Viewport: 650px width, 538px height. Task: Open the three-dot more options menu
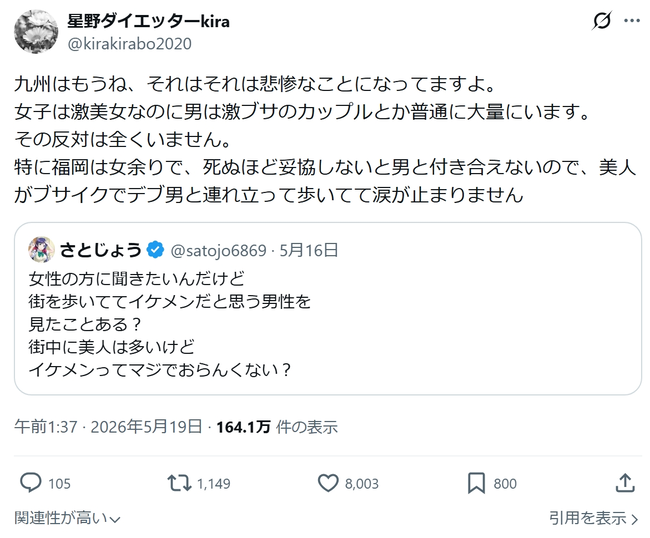tap(632, 21)
